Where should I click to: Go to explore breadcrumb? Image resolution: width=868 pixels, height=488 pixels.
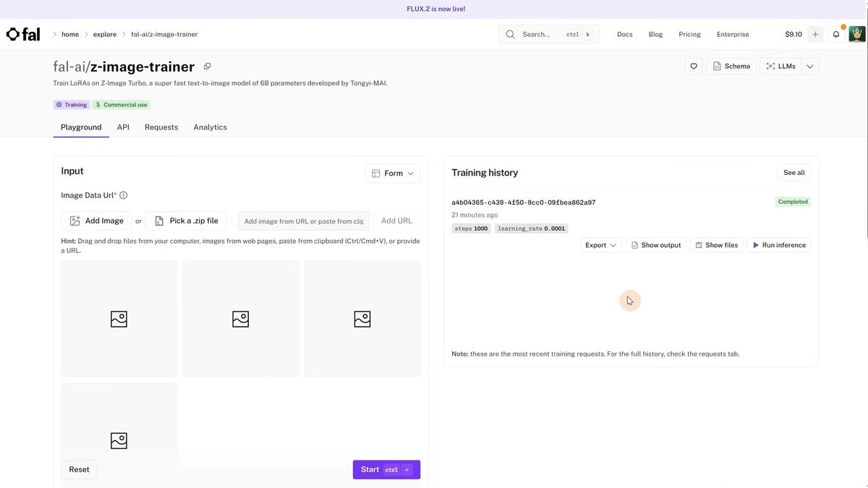pos(105,34)
